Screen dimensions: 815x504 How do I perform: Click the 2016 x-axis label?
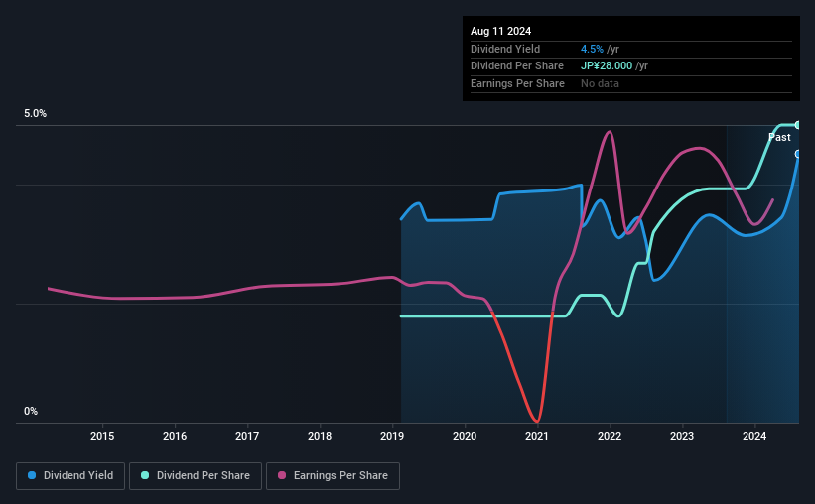175,436
